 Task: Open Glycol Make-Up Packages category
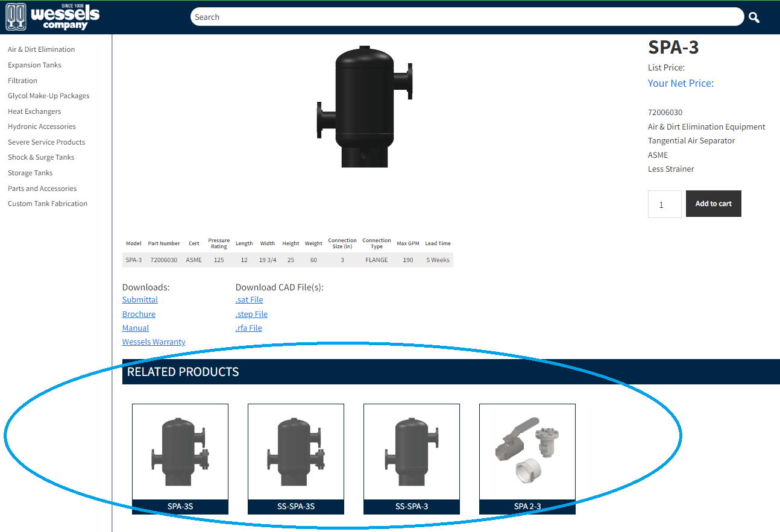click(48, 96)
